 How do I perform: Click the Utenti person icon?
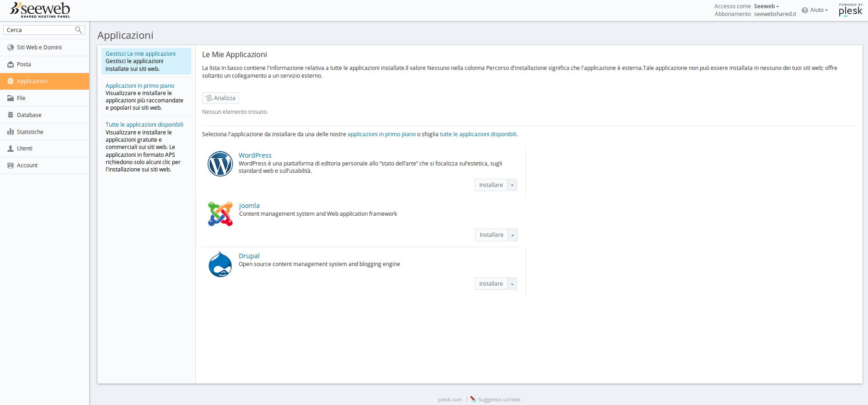[x=11, y=149]
